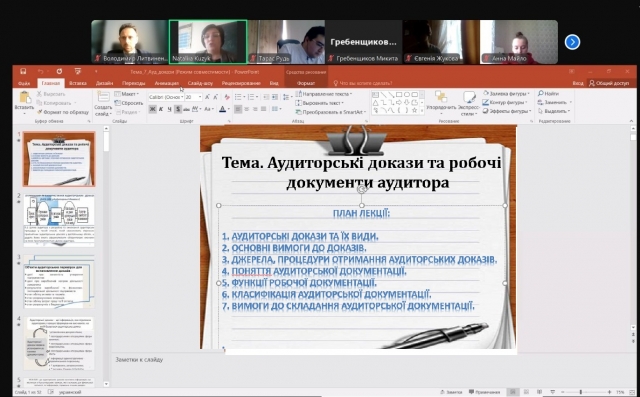Click the Создать слайд new slide icon
640x397 pixels.
(103, 98)
